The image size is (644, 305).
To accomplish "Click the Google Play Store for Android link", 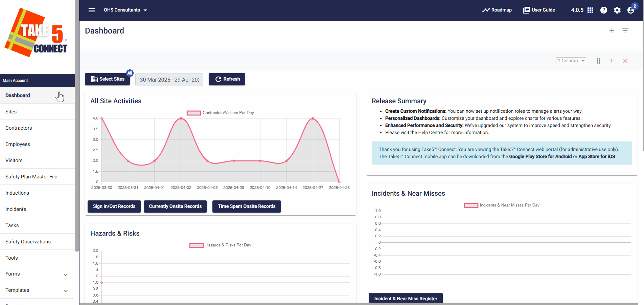I will coord(540,156).
